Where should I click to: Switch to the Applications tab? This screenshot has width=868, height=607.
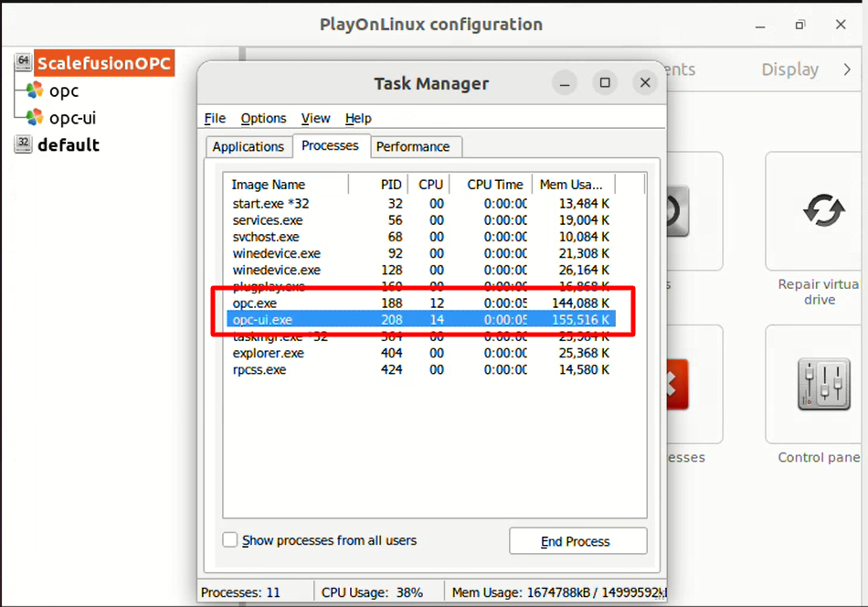248,147
